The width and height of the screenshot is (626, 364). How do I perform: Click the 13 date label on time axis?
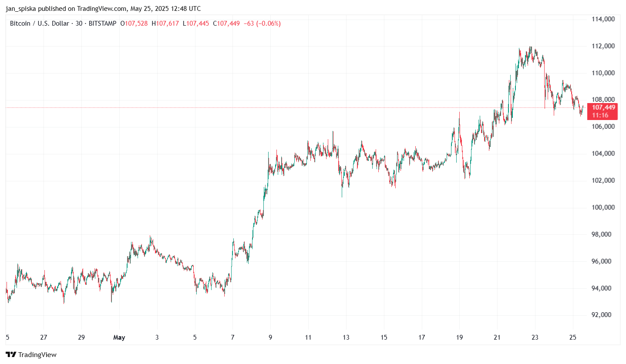point(346,337)
